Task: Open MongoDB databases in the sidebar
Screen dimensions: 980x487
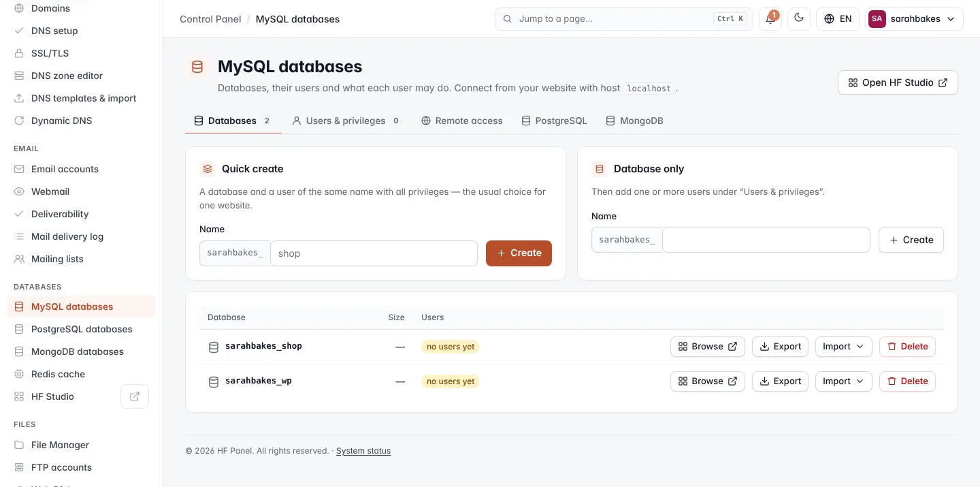Action: coord(81,351)
